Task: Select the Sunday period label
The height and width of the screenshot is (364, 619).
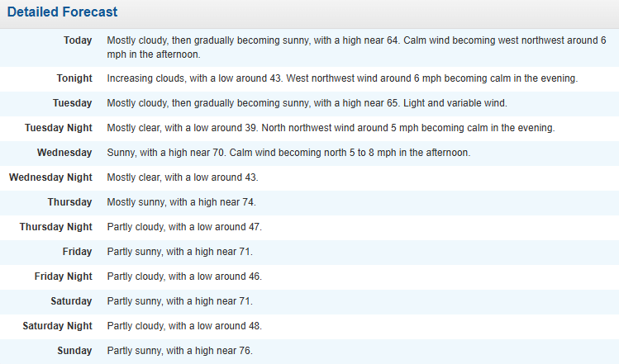Action: 74,351
